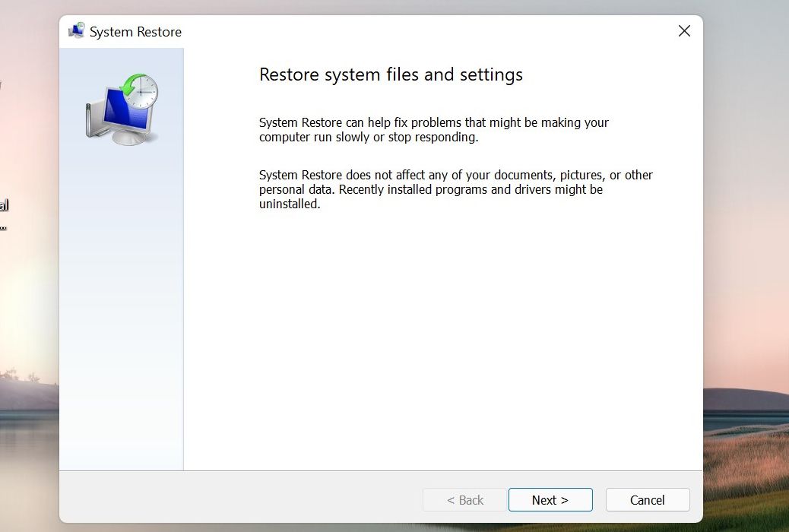Close the System Restore window

pyautogui.click(x=684, y=31)
